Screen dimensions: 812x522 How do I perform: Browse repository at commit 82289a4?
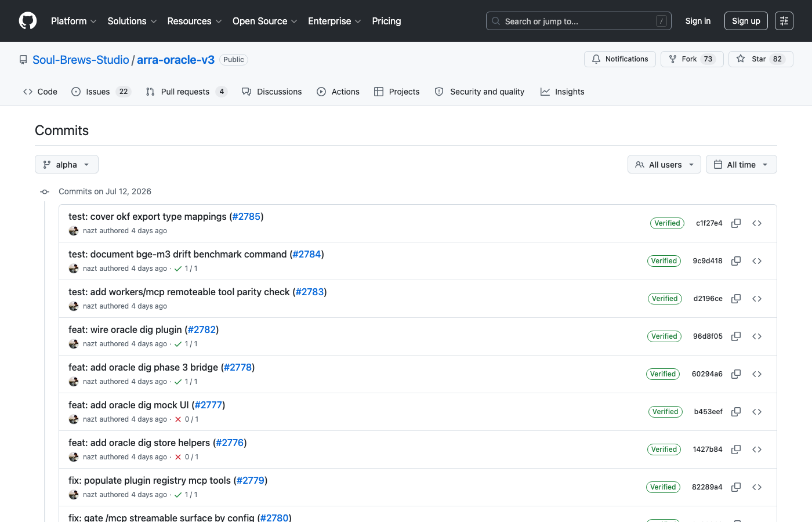click(x=757, y=487)
